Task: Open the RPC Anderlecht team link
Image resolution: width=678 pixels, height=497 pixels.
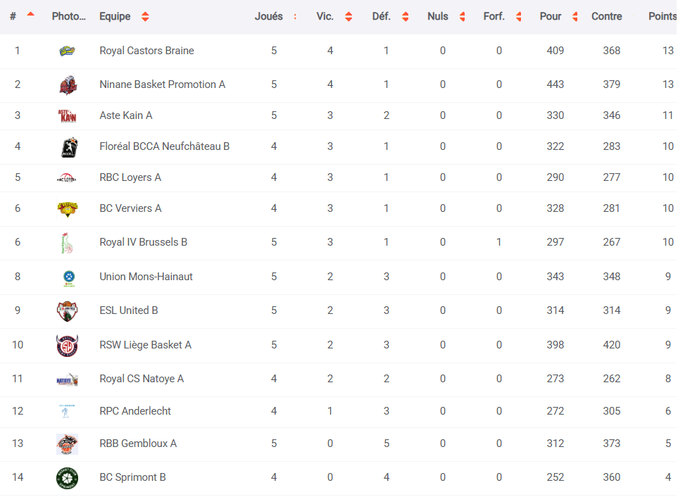Action: (x=135, y=411)
